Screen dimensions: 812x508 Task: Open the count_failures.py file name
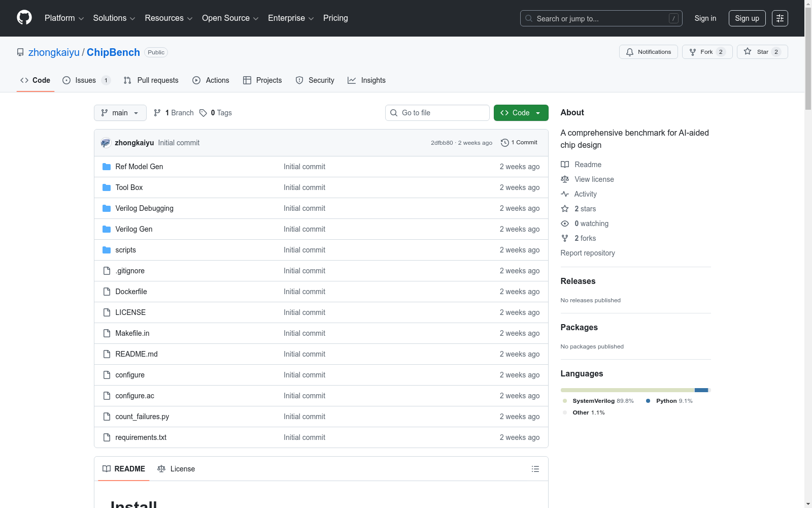pyautogui.click(x=142, y=417)
